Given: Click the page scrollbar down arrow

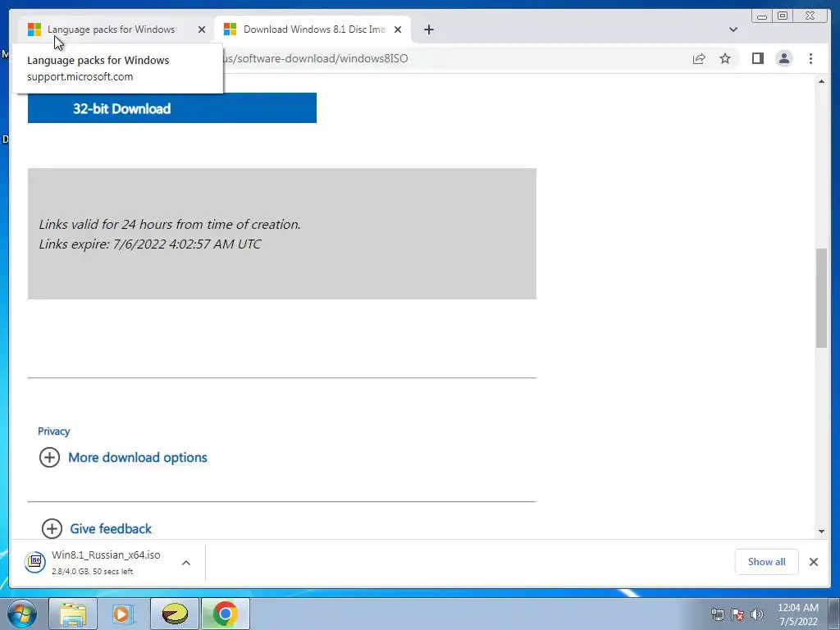Looking at the screenshot, I should pos(821,532).
